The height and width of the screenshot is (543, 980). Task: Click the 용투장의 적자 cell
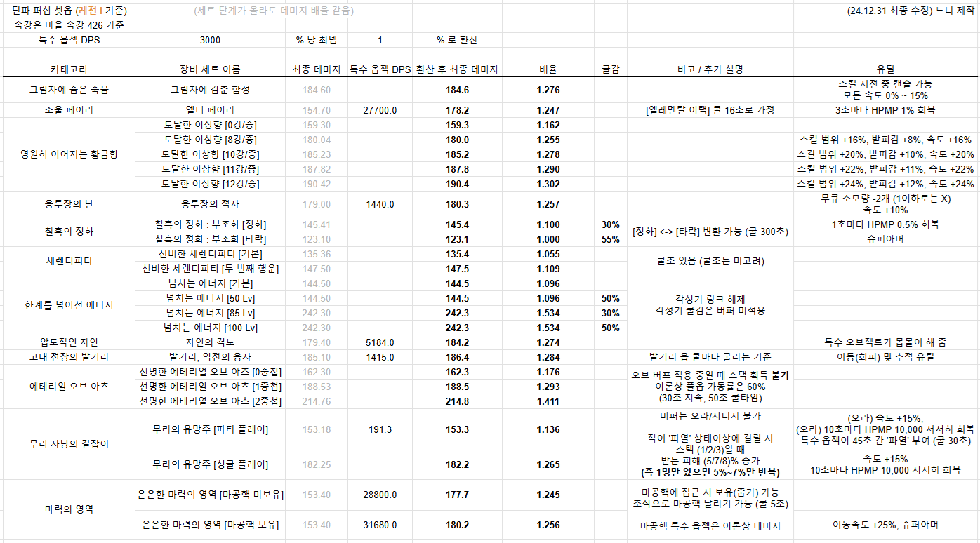pyautogui.click(x=210, y=204)
